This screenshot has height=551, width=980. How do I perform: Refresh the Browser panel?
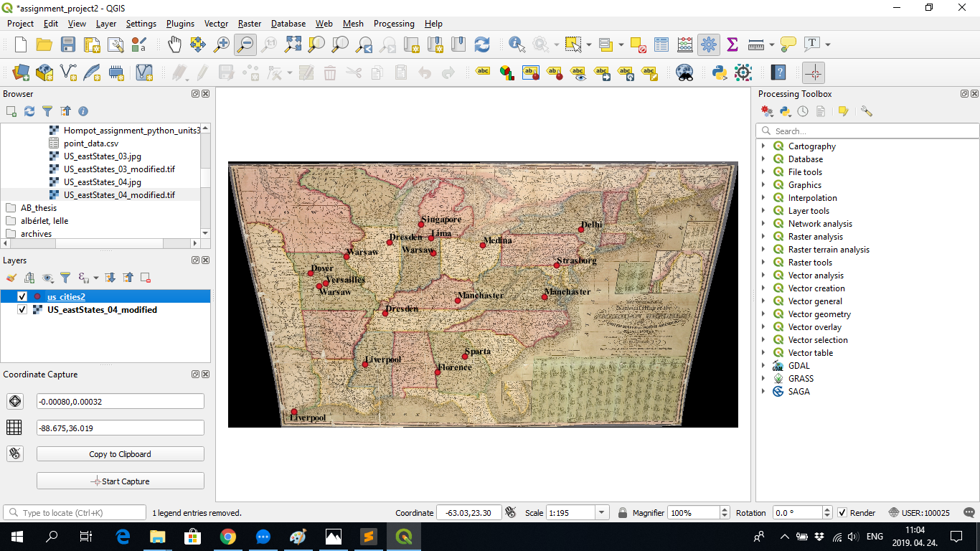click(29, 111)
